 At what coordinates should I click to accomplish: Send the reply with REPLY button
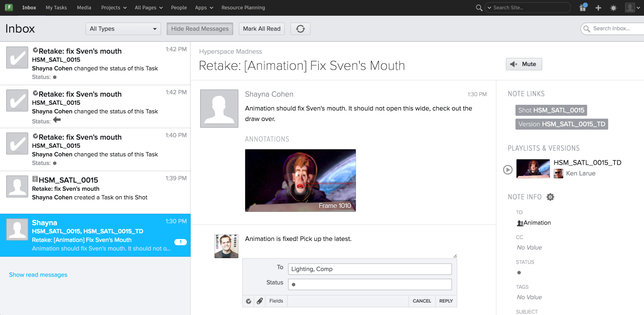446,301
